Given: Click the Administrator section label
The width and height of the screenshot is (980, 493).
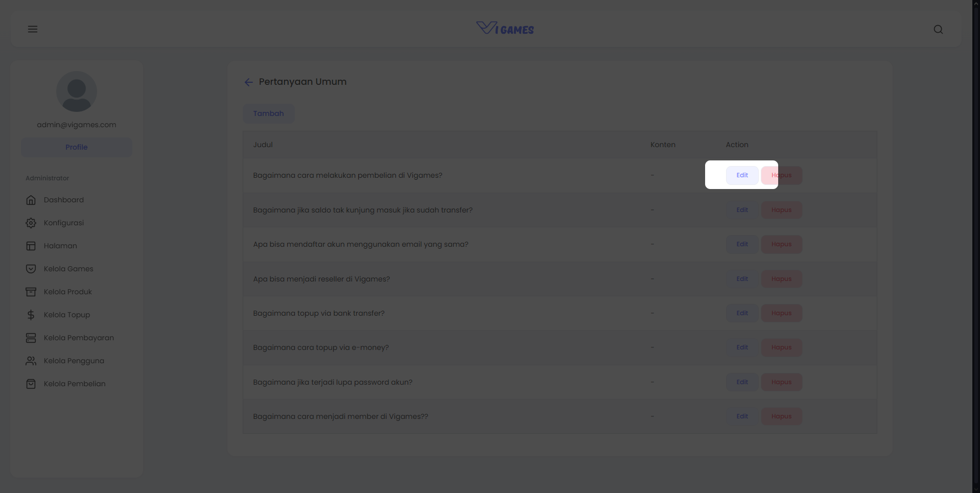Looking at the screenshot, I should pyautogui.click(x=47, y=178).
